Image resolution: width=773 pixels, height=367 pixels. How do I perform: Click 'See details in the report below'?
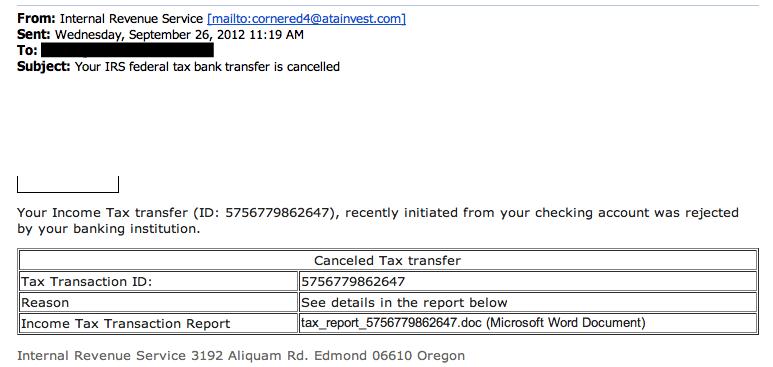(404, 302)
